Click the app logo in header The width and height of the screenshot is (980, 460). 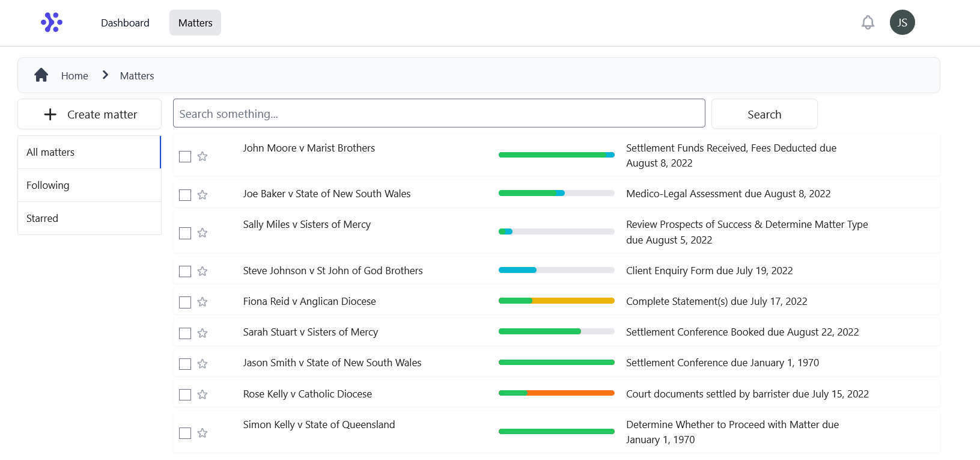pos(52,22)
